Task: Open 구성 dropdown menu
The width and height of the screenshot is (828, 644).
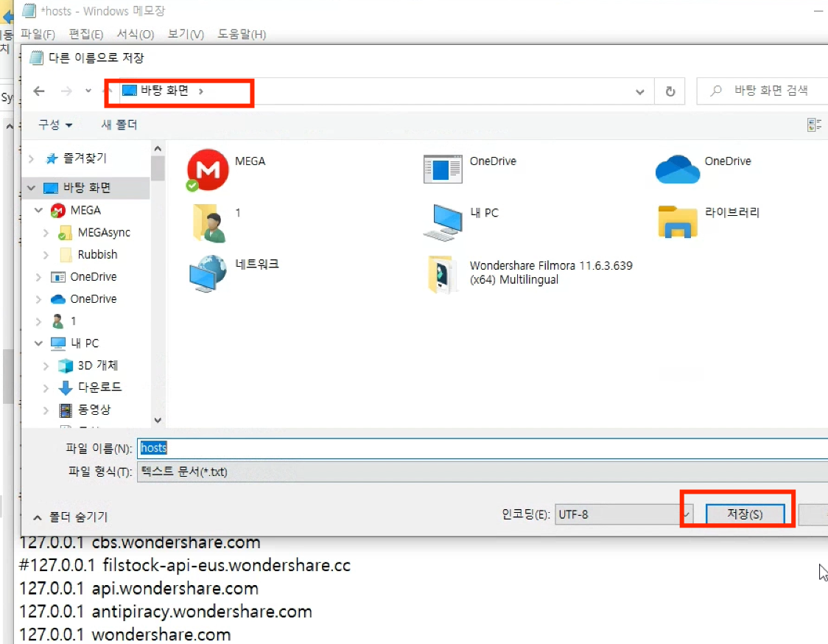Action: tap(55, 125)
